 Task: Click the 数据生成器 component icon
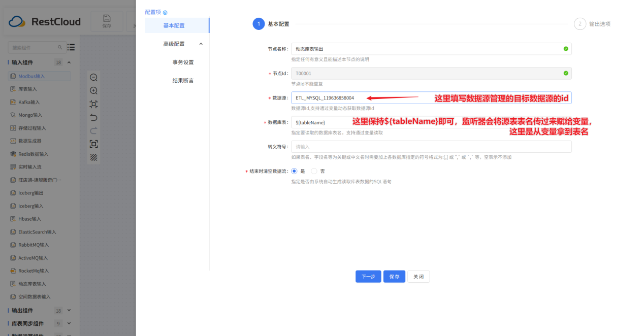[14, 141]
